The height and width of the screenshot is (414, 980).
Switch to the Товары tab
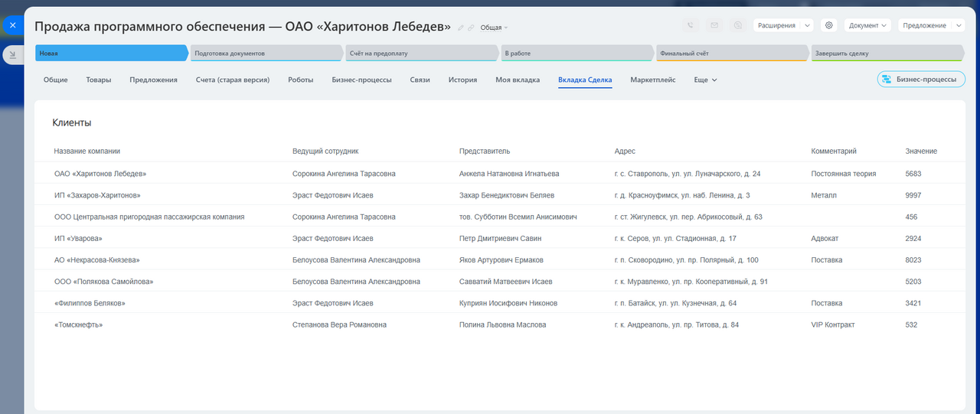(x=98, y=80)
